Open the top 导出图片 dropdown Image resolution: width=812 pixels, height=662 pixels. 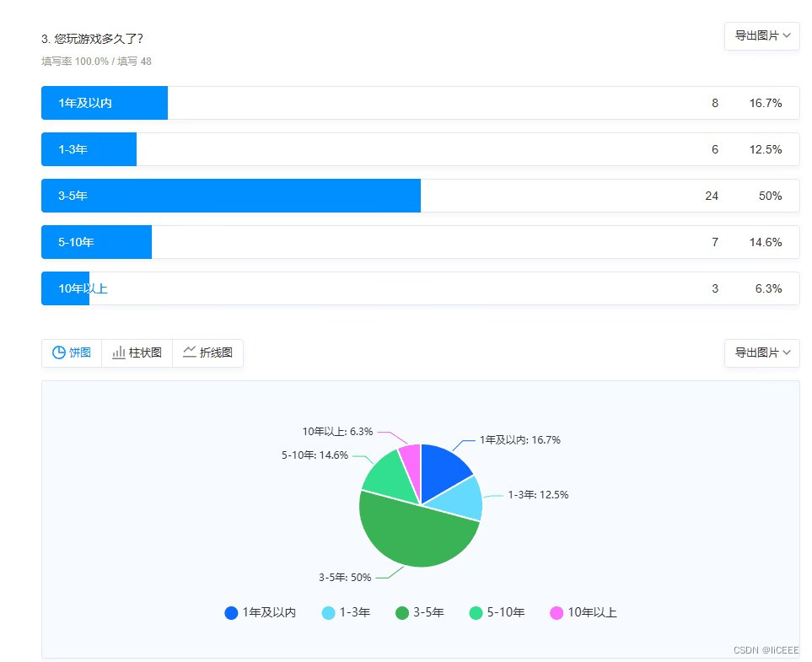point(761,36)
